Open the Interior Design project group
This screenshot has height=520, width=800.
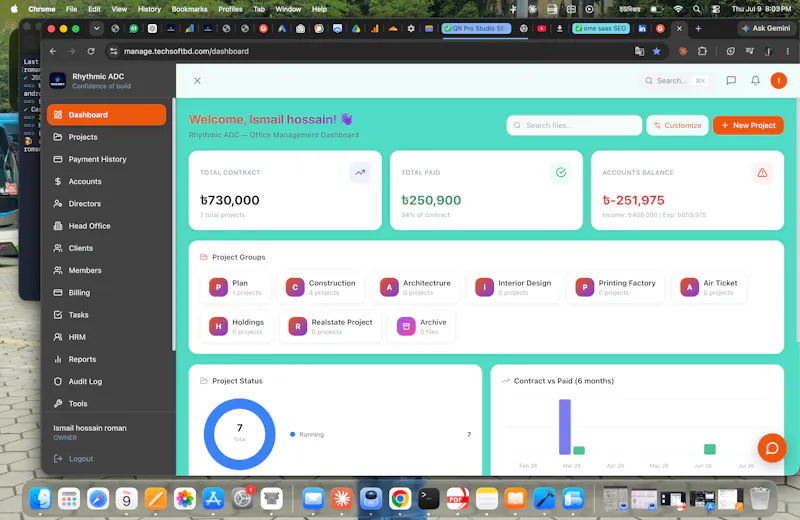coord(513,287)
